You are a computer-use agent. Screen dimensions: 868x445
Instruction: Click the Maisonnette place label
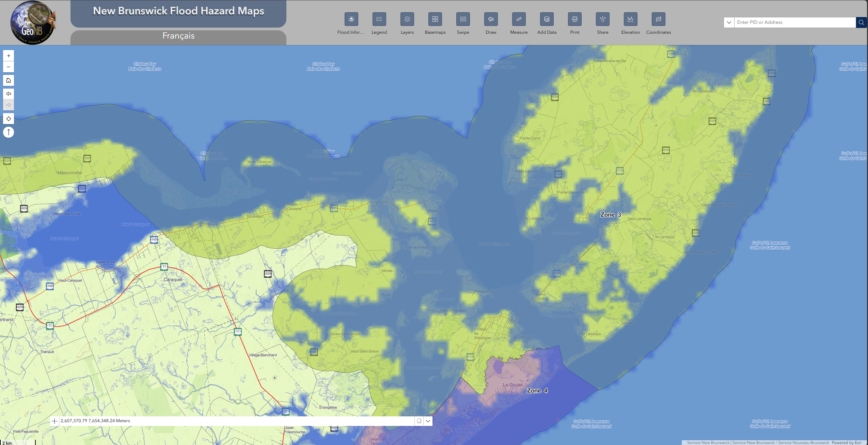pos(69,173)
